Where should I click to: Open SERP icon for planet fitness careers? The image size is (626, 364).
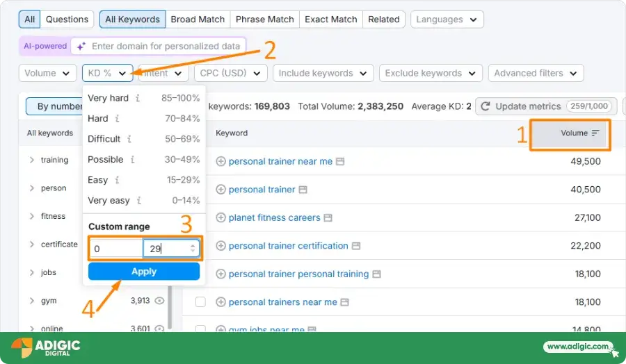pos(328,218)
